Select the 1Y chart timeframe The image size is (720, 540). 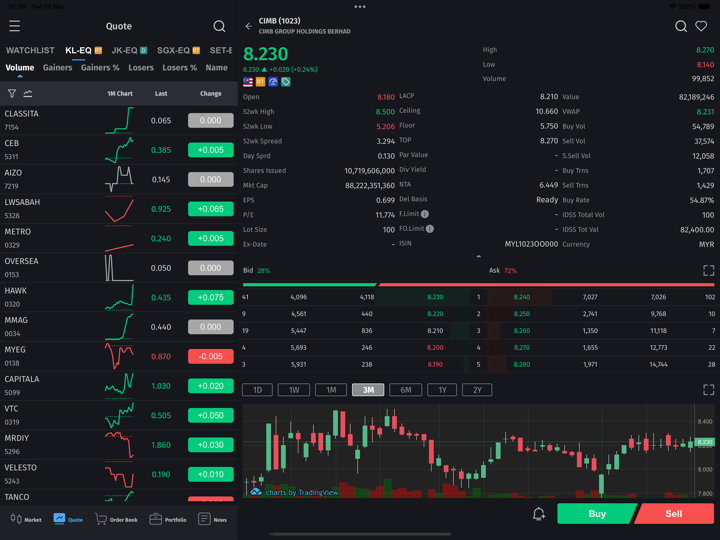point(442,390)
